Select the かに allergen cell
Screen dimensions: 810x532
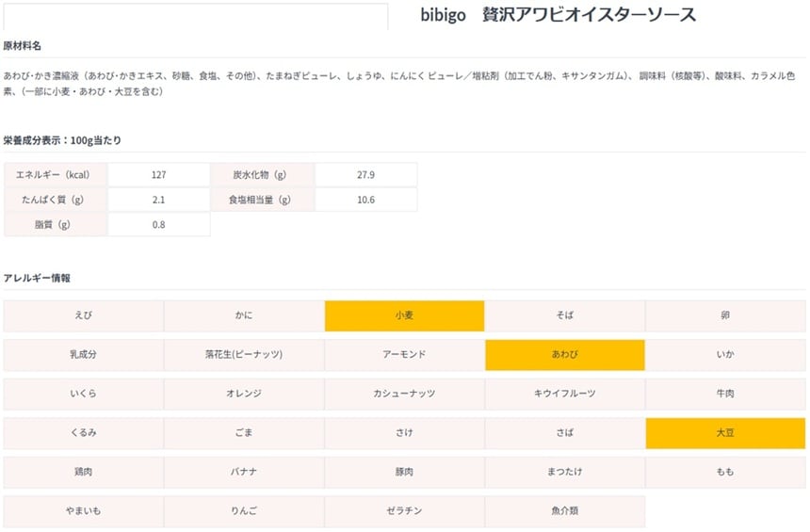click(244, 315)
